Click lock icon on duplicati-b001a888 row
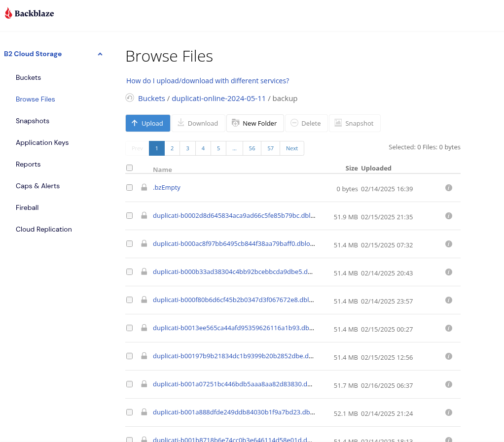This screenshot has height=442, width=504. (x=144, y=412)
